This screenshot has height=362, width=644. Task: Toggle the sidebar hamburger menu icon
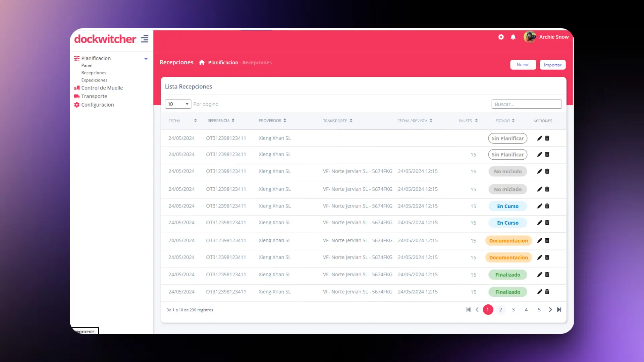pos(145,39)
